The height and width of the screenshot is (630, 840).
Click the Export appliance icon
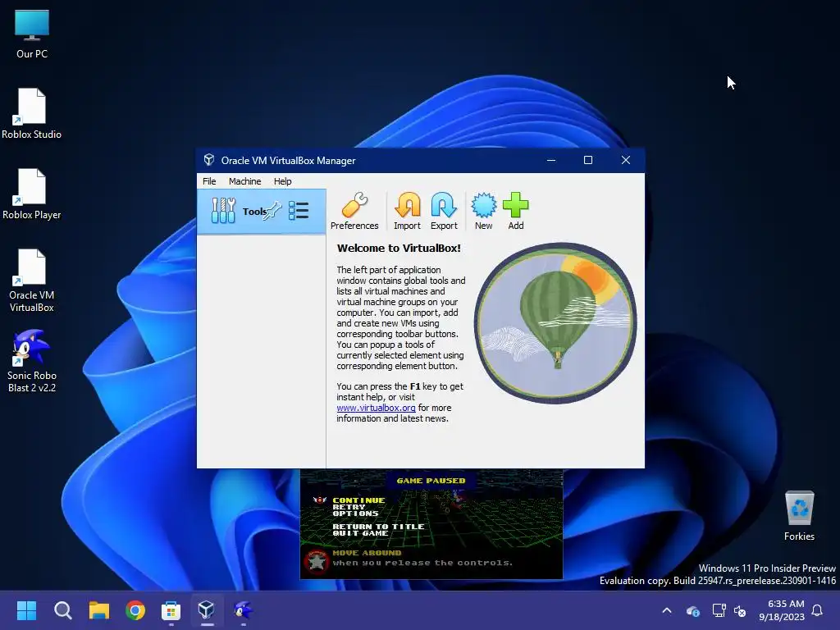pyautogui.click(x=444, y=211)
